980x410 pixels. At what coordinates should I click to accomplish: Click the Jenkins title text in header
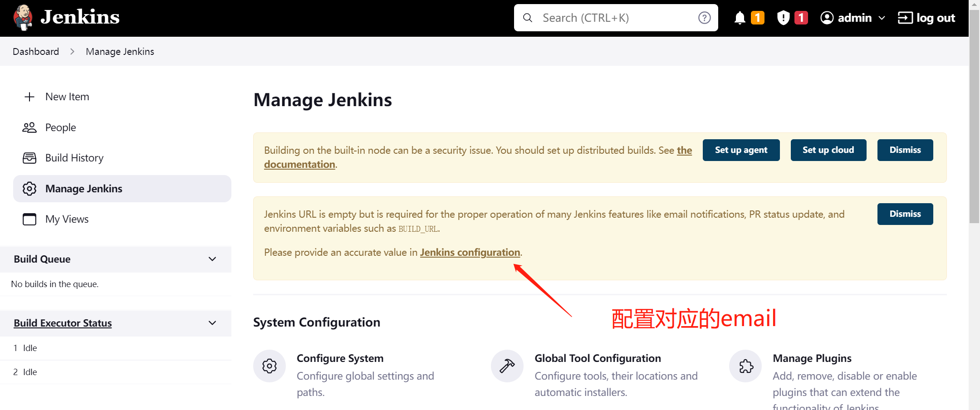[80, 17]
